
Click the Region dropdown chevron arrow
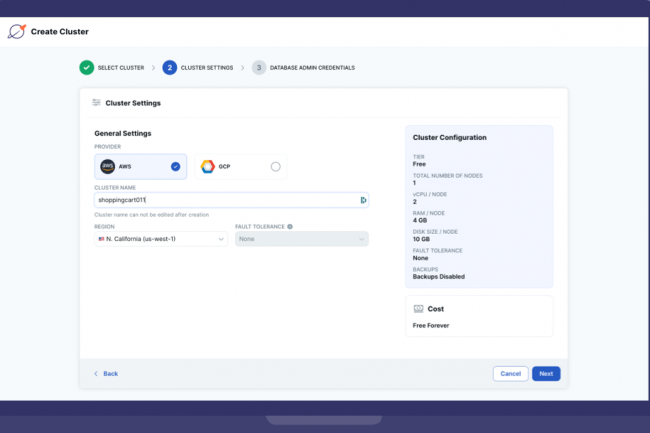(x=221, y=239)
